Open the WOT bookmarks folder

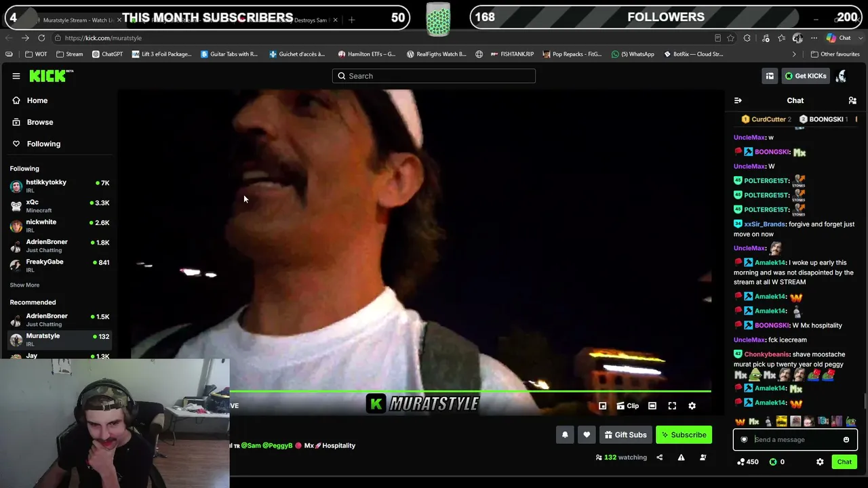(37, 54)
